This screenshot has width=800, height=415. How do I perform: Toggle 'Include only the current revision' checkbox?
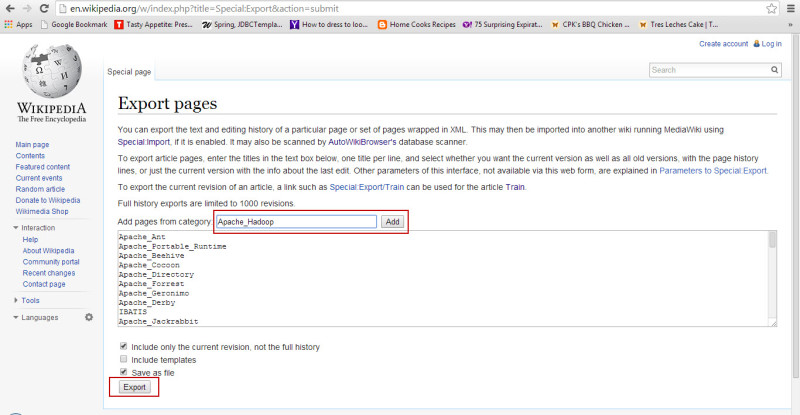pyautogui.click(x=123, y=347)
